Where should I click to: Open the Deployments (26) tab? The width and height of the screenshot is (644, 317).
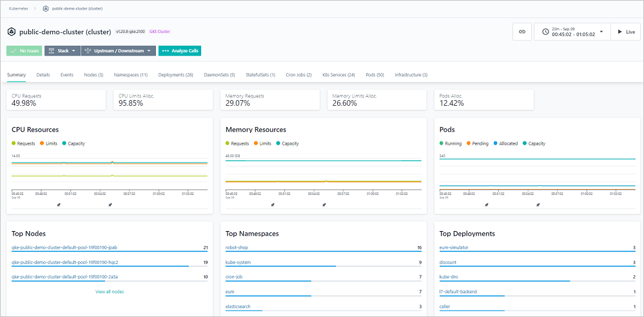(x=175, y=75)
